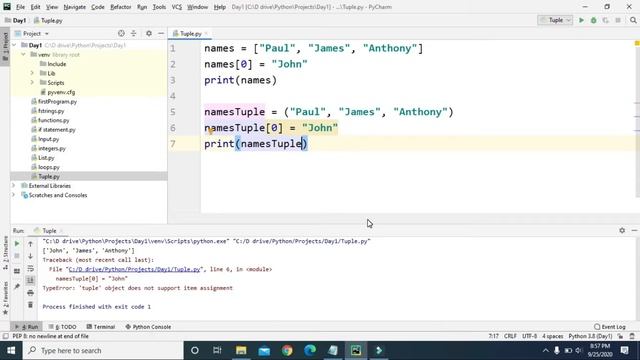Hide the Project tool window
Viewport: 640px width, 360px height.
(x=161, y=33)
